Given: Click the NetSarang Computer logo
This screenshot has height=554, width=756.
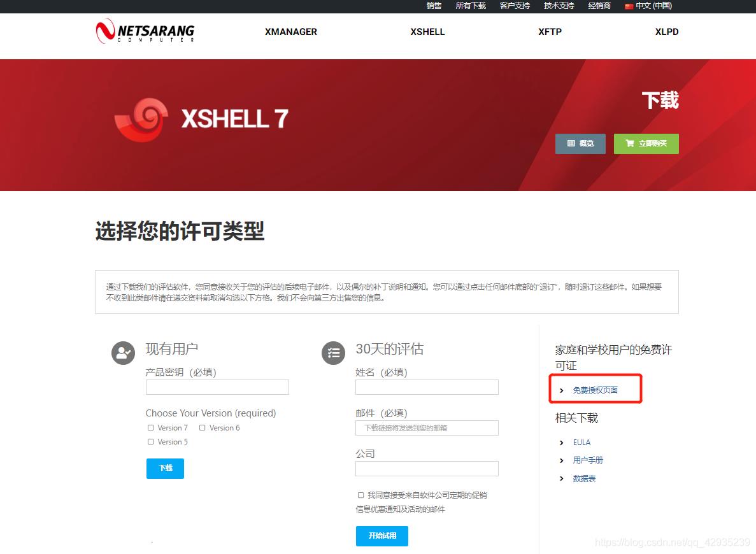Looking at the screenshot, I should (x=145, y=31).
